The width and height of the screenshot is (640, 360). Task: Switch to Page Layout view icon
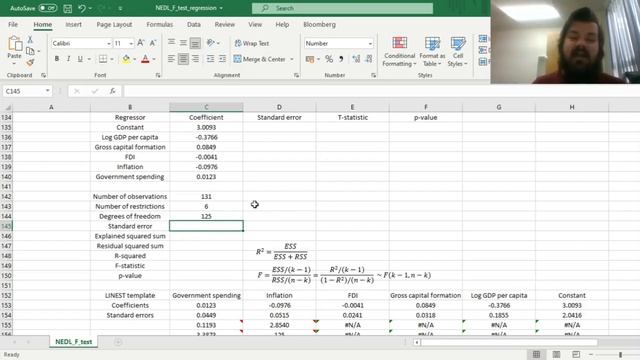(556, 354)
